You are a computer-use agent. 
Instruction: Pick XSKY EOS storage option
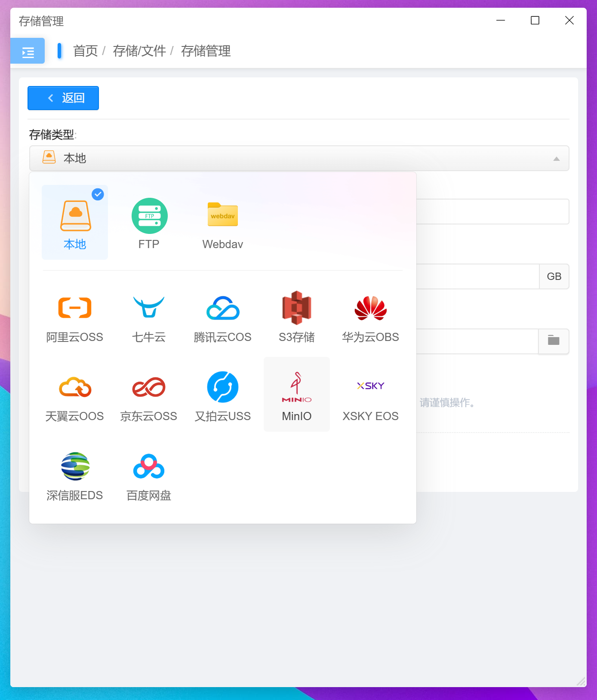[371, 394]
